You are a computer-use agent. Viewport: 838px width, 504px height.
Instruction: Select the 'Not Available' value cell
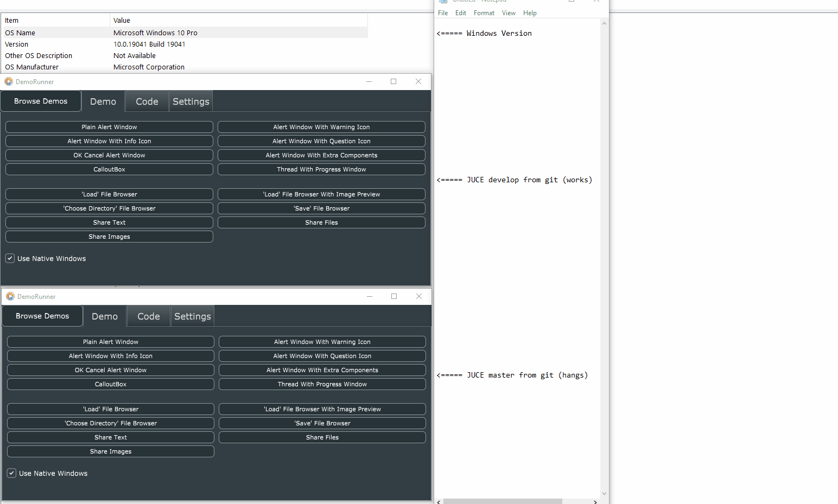pos(135,55)
